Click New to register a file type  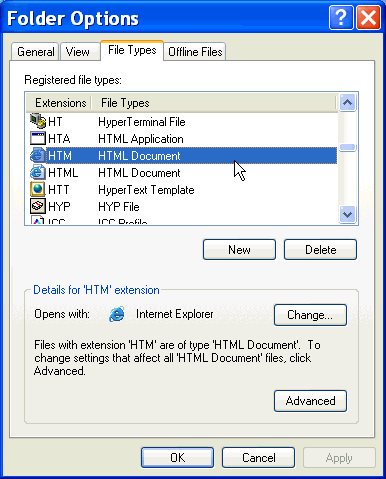click(x=239, y=249)
